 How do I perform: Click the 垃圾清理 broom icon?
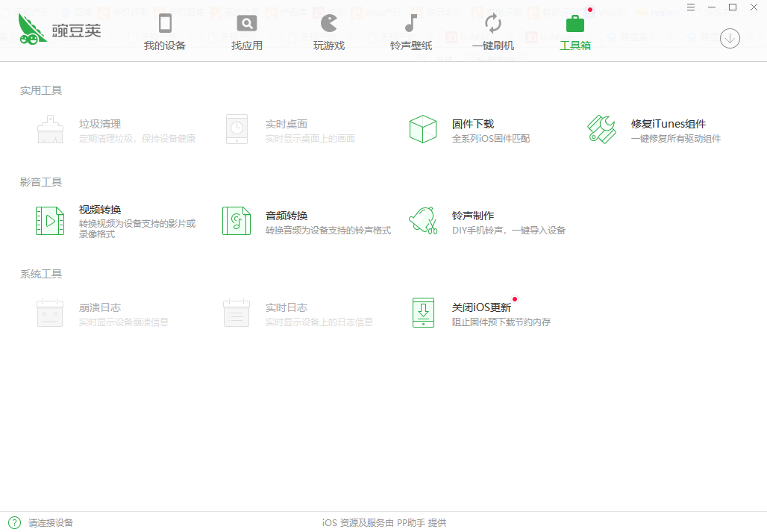pyautogui.click(x=50, y=129)
